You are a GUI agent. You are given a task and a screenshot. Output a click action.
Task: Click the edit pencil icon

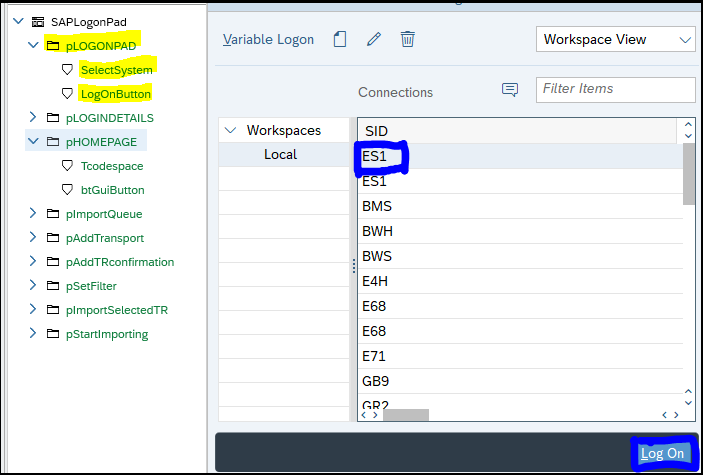point(374,39)
